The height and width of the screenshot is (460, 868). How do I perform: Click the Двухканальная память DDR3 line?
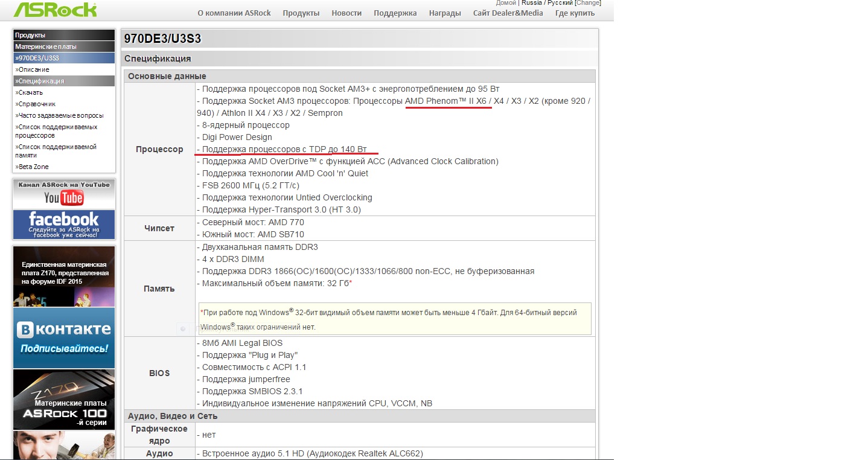click(x=258, y=247)
